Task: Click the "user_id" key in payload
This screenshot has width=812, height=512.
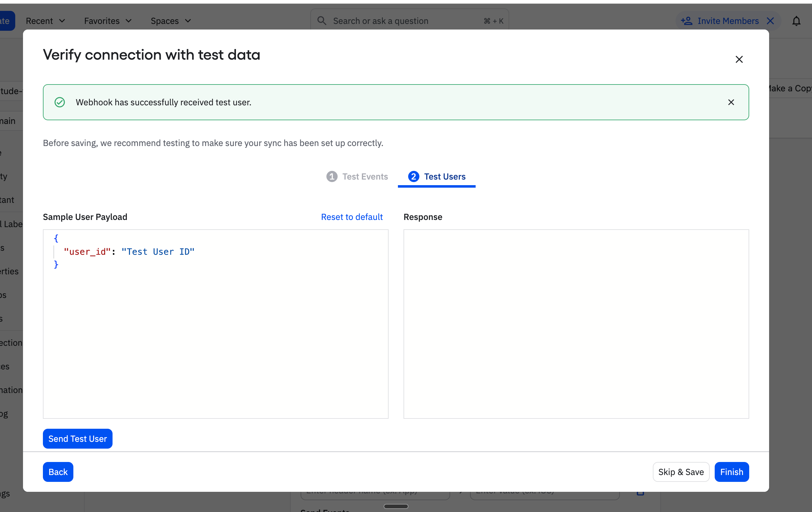Action: (x=87, y=252)
